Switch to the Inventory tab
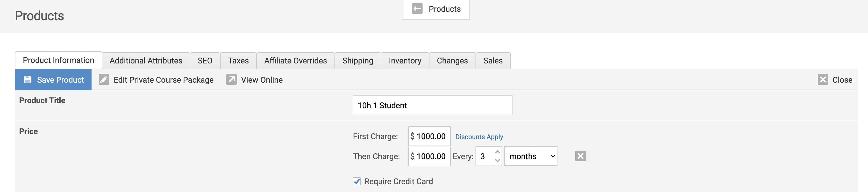Image resolution: width=868 pixels, height=193 pixels. tap(405, 61)
